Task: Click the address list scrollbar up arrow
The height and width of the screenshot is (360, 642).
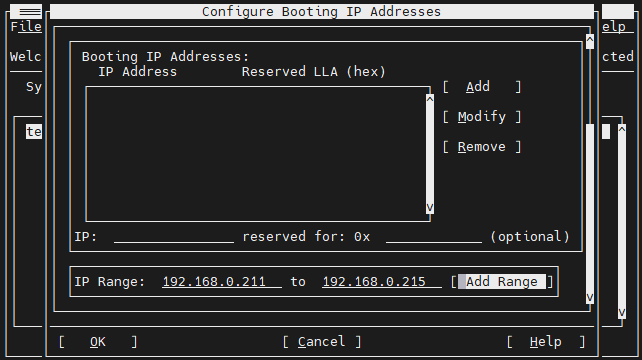Action: 430,99
